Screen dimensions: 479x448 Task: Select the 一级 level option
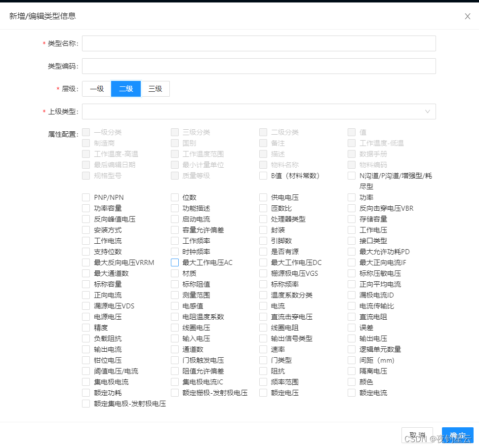point(96,89)
